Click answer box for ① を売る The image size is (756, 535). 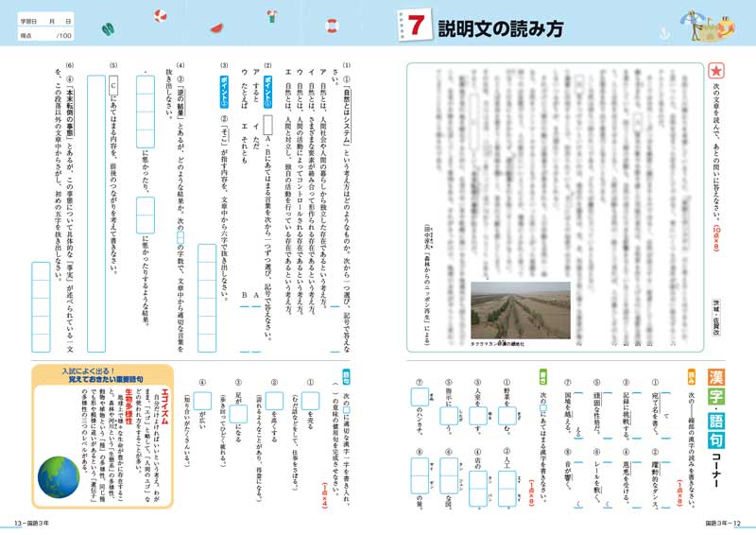pyautogui.click(x=311, y=401)
